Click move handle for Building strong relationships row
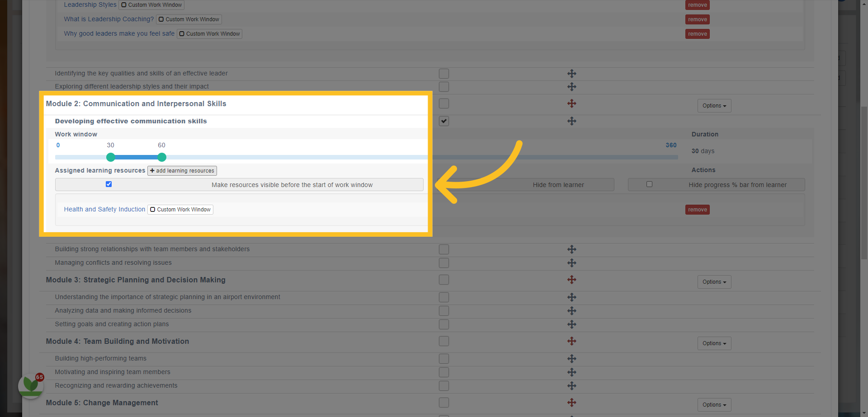868x417 pixels. point(571,249)
